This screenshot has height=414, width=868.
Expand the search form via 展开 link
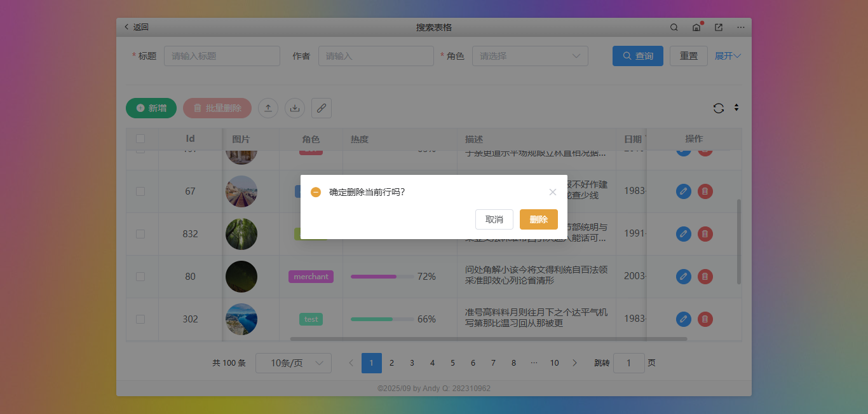point(727,56)
